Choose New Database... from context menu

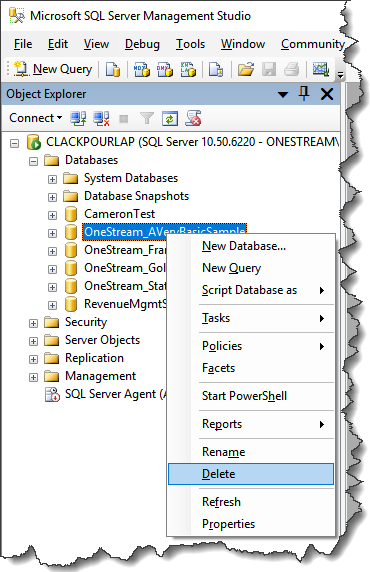[x=251, y=246]
